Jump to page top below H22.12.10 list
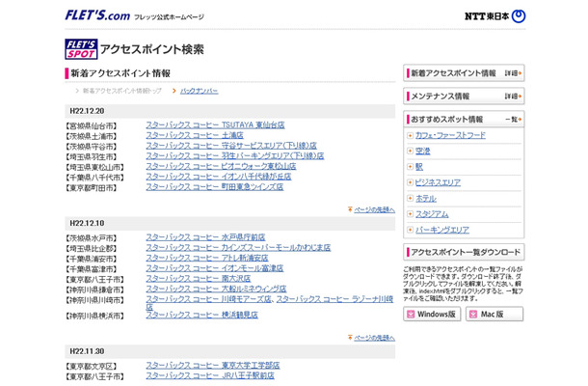The image size is (588, 386). click(x=374, y=338)
